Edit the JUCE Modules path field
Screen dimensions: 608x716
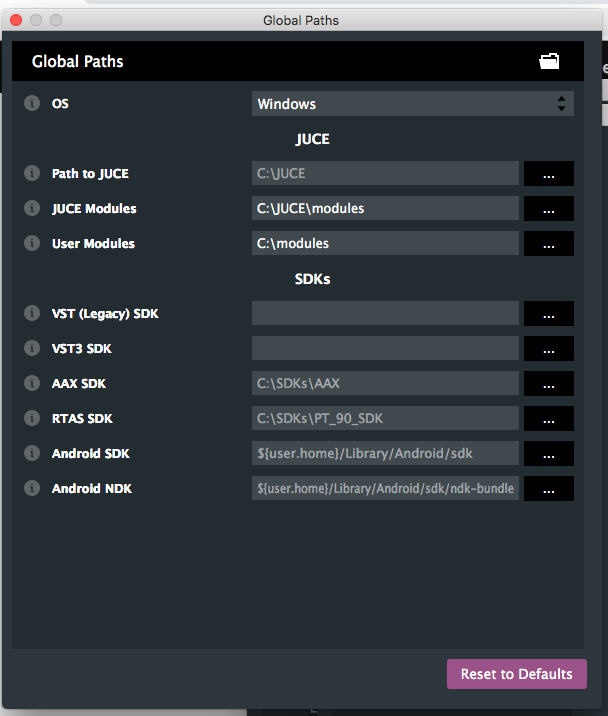[x=385, y=208]
